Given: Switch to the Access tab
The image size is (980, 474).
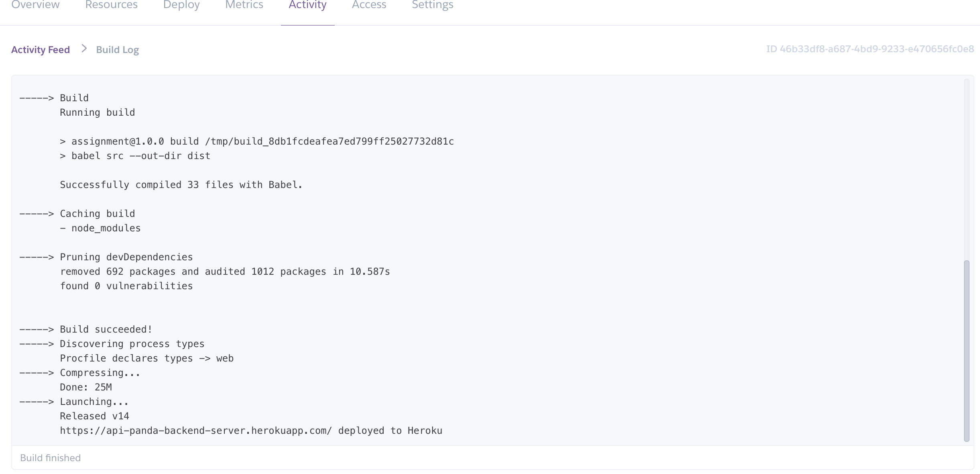Looking at the screenshot, I should pos(369,5).
